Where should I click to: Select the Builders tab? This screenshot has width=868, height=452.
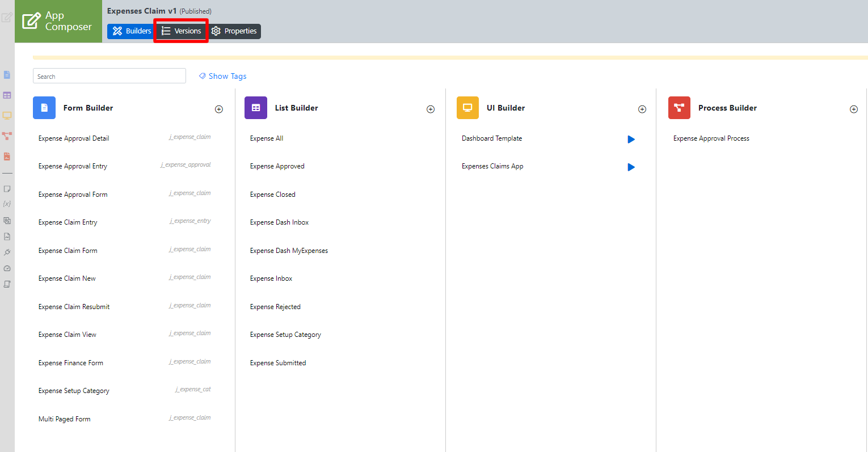[x=132, y=31]
